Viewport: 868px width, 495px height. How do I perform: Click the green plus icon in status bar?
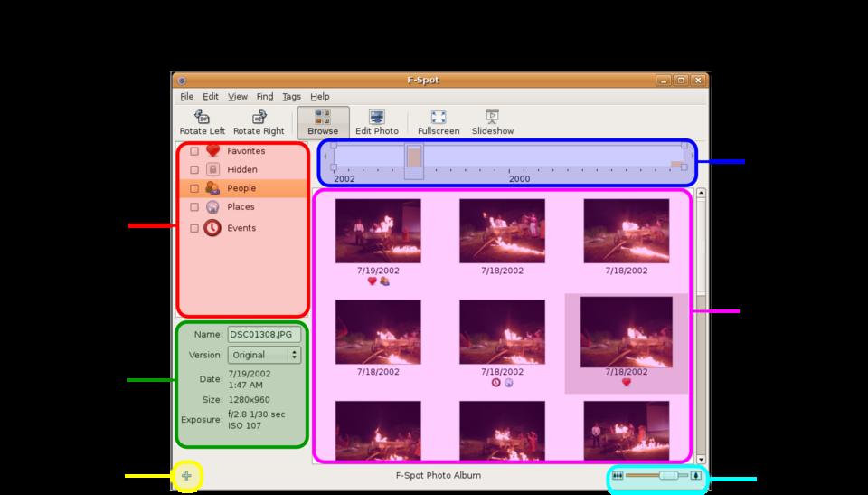click(x=186, y=475)
